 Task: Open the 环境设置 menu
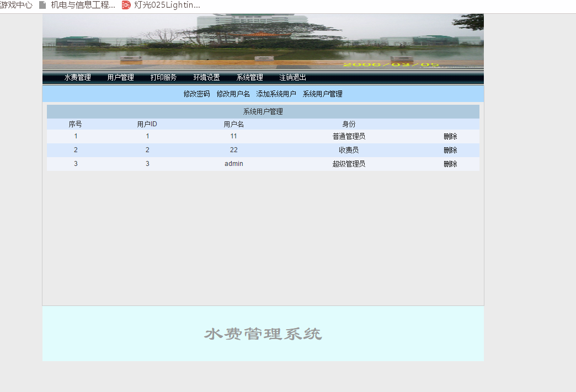point(206,77)
